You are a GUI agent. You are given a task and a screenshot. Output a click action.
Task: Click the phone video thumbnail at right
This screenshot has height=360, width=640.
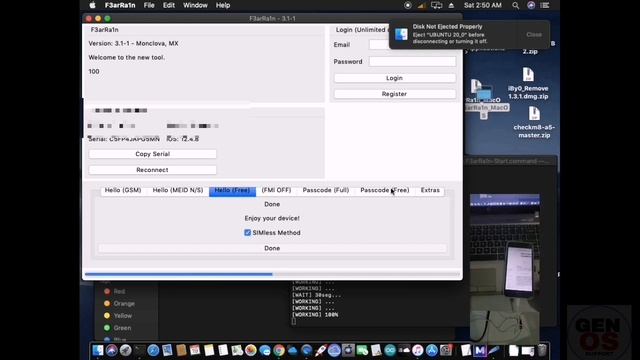point(504,268)
